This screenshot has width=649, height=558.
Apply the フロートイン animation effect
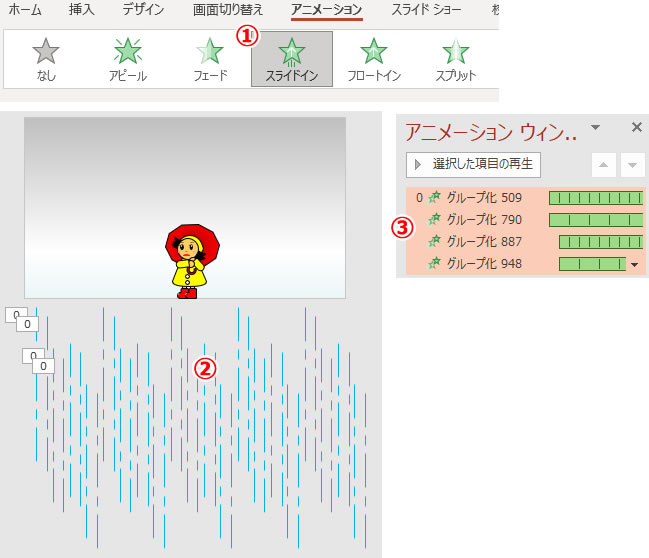click(373, 59)
